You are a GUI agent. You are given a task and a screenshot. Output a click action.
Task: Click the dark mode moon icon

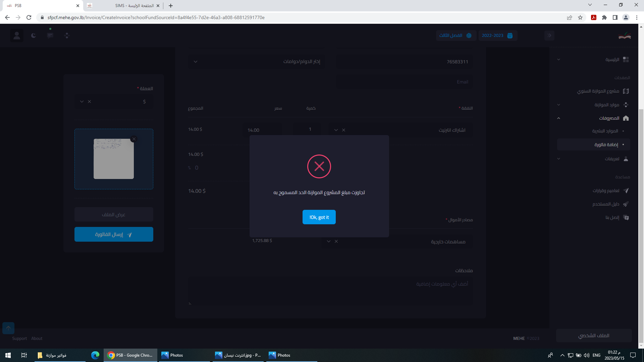[x=34, y=36]
